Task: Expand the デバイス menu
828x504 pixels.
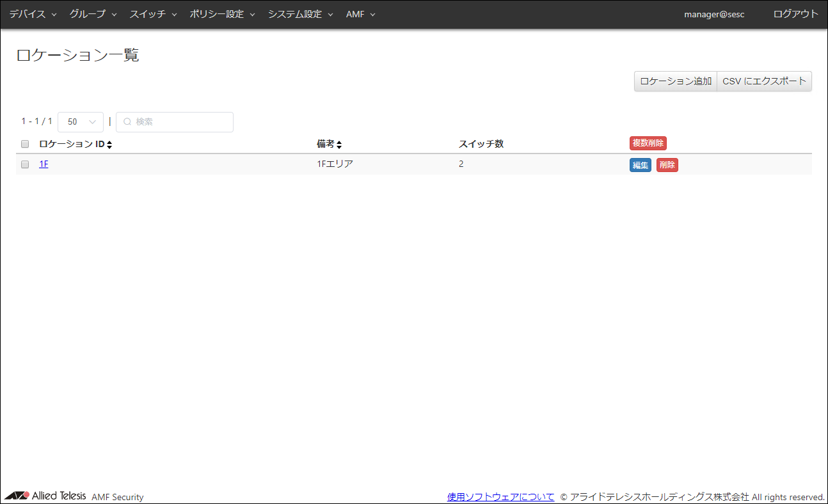Action: [x=33, y=14]
